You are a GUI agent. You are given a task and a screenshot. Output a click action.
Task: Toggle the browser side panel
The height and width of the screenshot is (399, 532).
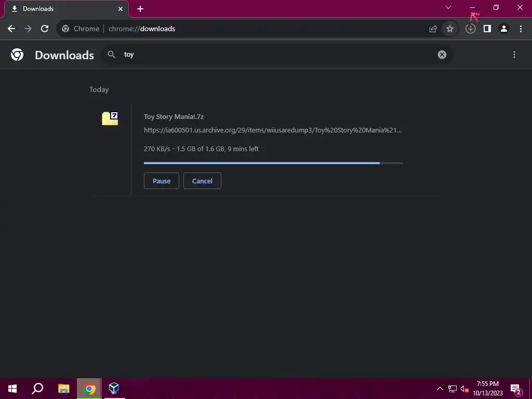click(x=487, y=29)
